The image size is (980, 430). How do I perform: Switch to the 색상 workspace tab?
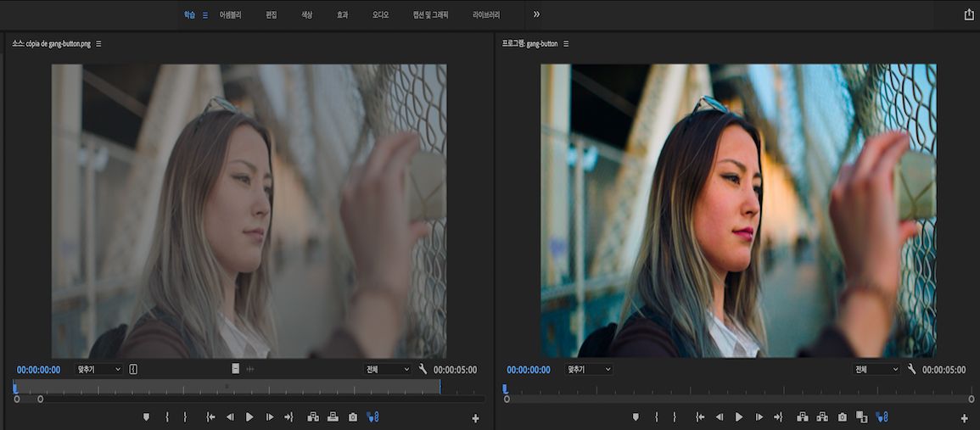pos(307,15)
